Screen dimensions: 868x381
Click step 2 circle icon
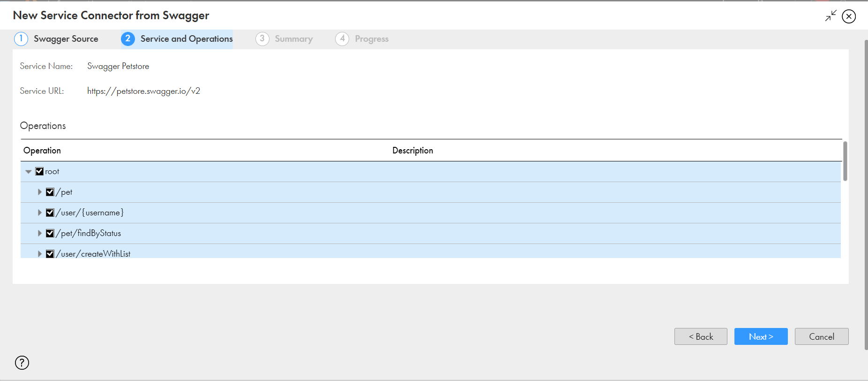[128, 39]
